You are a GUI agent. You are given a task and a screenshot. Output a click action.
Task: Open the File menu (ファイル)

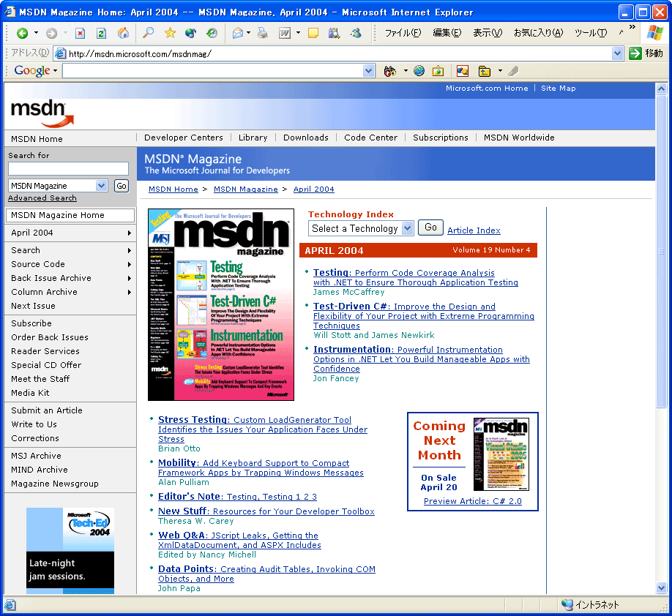point(403,33)
